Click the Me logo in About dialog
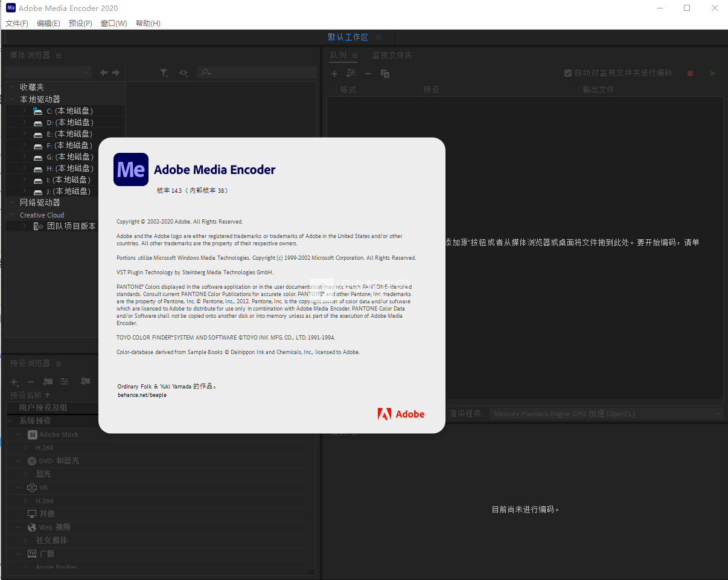The width and height of the screenshot is (728, 580). (131, 169)
